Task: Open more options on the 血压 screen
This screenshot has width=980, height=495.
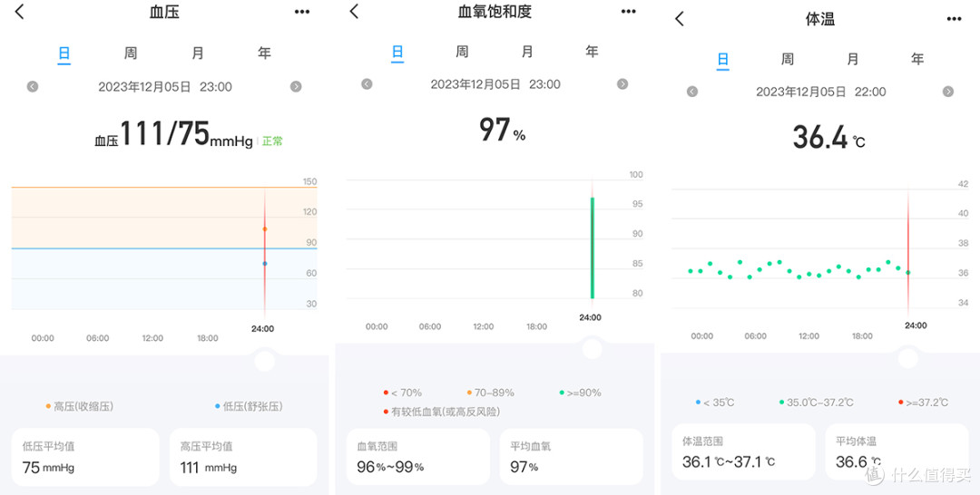Action: point(302,12)
